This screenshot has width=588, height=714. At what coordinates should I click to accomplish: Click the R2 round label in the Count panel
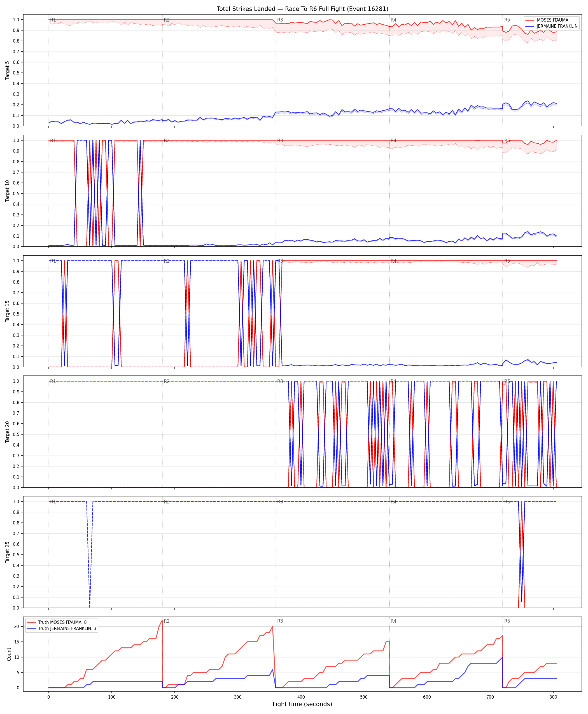pyautogui.click(x=167, y=621)
